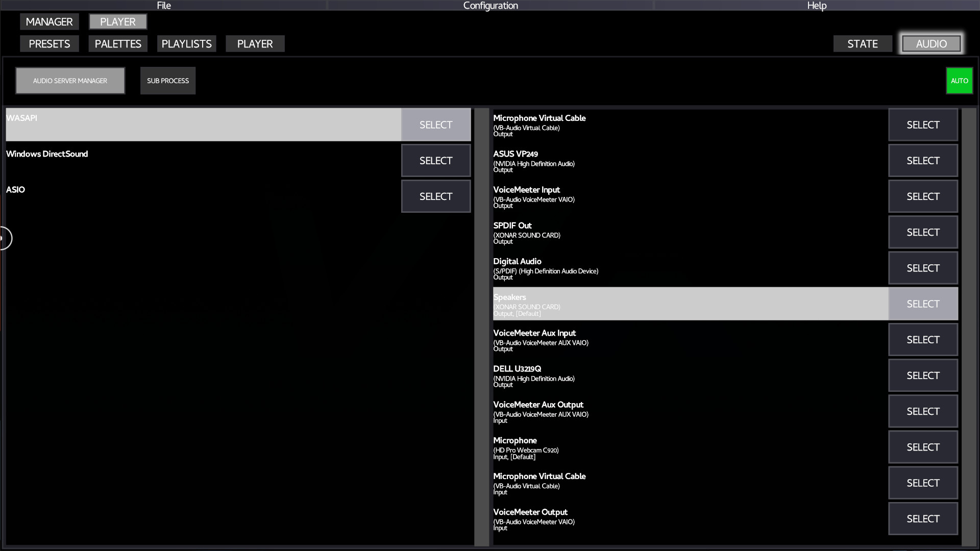Click the scrollbar between device panels
Image resolution: width=980 pixels, height=551 pixels.
[x=481, y=327]
